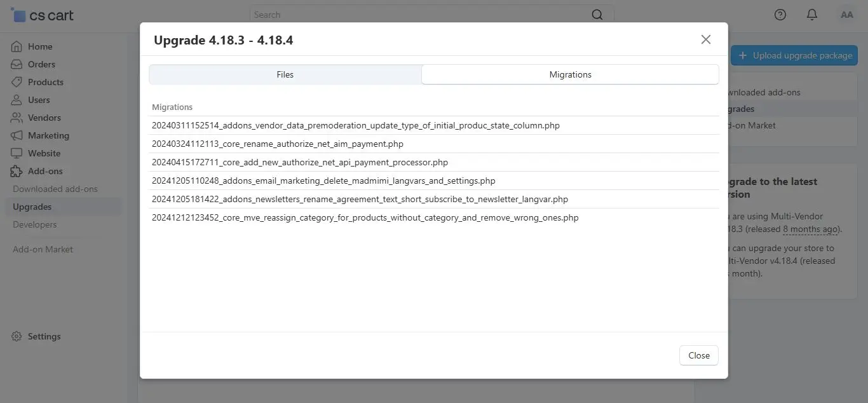Open Settings label in sidebar
The image size is (868, 403).
point(44,336)
